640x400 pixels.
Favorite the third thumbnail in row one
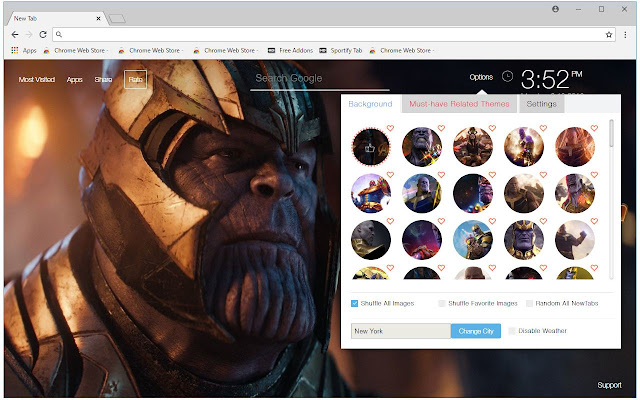pyautogui.click(x=492, y=128)
